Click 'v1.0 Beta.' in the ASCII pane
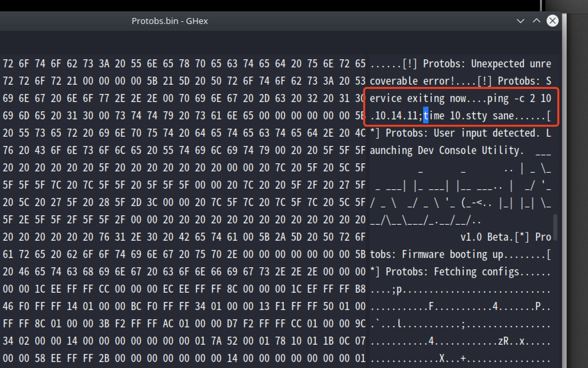Image resolution: width=588 pixels, height=368 pixels. (487, 237)
